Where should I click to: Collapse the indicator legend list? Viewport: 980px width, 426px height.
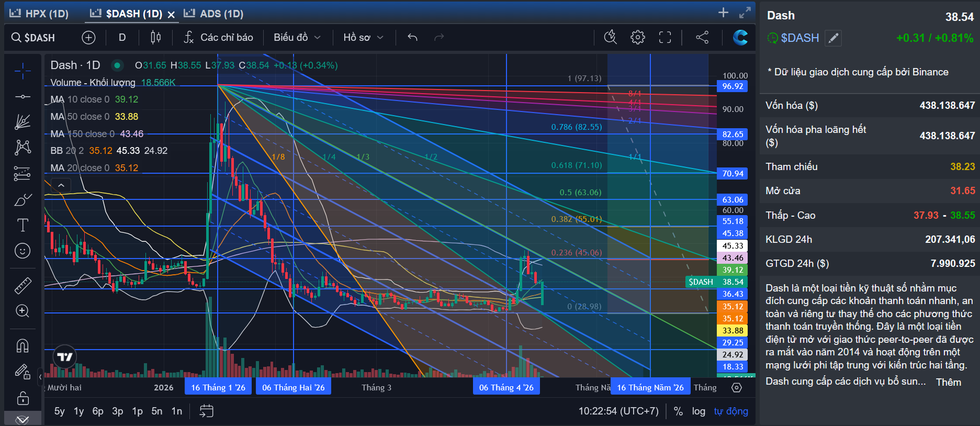coord(61,185)
